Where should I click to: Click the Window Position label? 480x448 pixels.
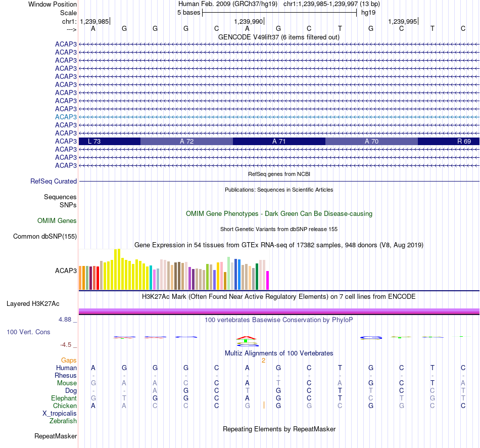pos(53,4)
